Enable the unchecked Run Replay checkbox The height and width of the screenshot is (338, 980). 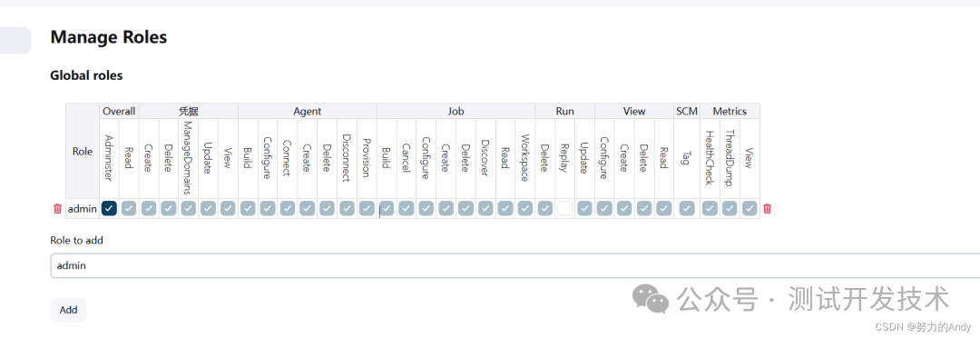click(565, 208)
